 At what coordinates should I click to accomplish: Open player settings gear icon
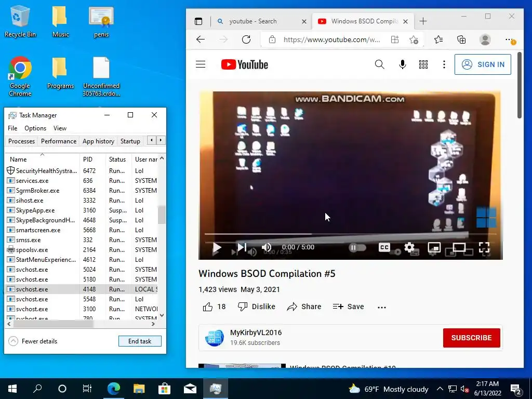(x=409, y=247)
